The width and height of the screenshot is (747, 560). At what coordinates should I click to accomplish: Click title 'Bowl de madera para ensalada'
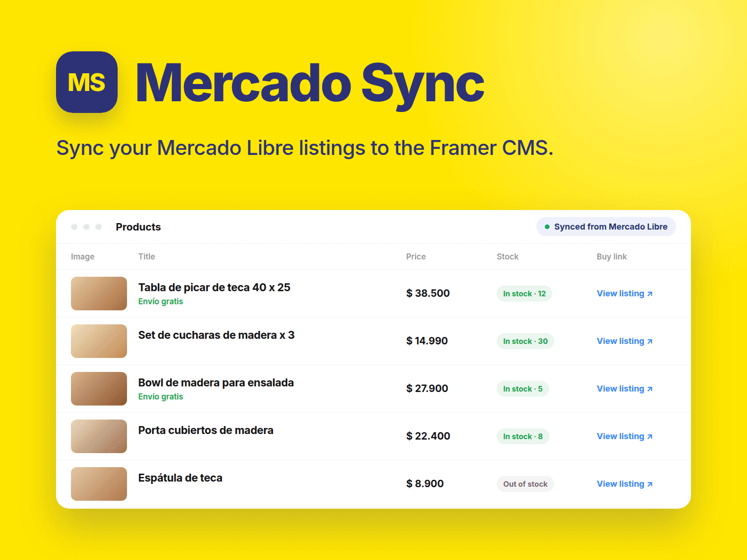coord(216,383)
